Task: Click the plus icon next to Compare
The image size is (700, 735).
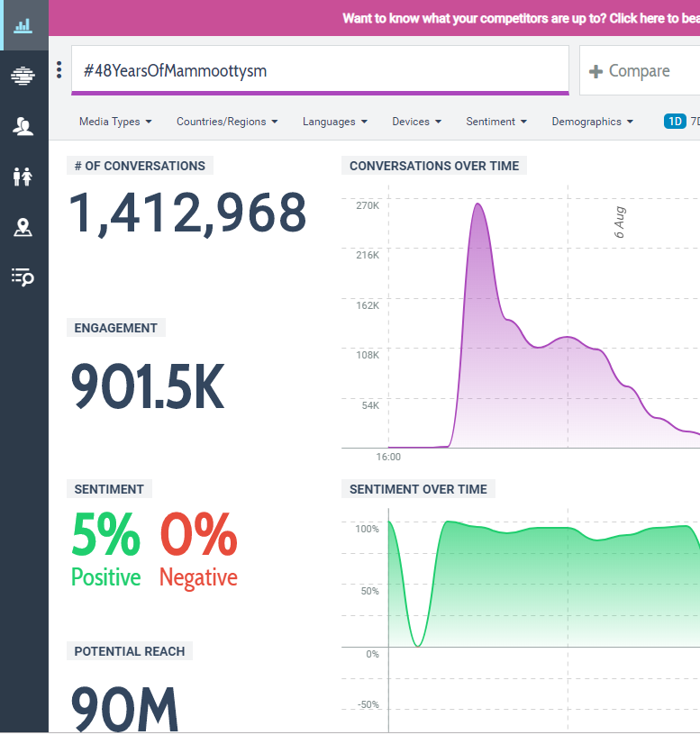Action: 595,71
